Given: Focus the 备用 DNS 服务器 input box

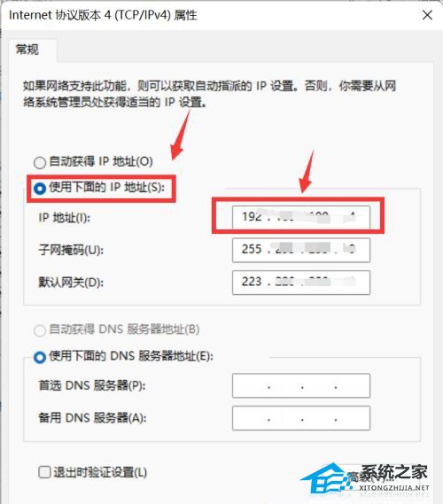Looking at the screenshot, I should pos(301,418).
